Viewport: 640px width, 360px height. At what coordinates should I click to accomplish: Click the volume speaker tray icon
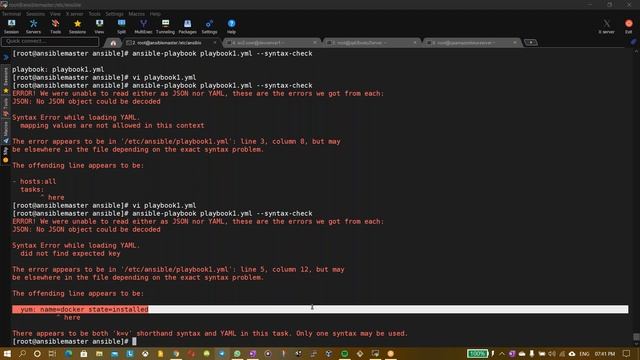[552, 353]
